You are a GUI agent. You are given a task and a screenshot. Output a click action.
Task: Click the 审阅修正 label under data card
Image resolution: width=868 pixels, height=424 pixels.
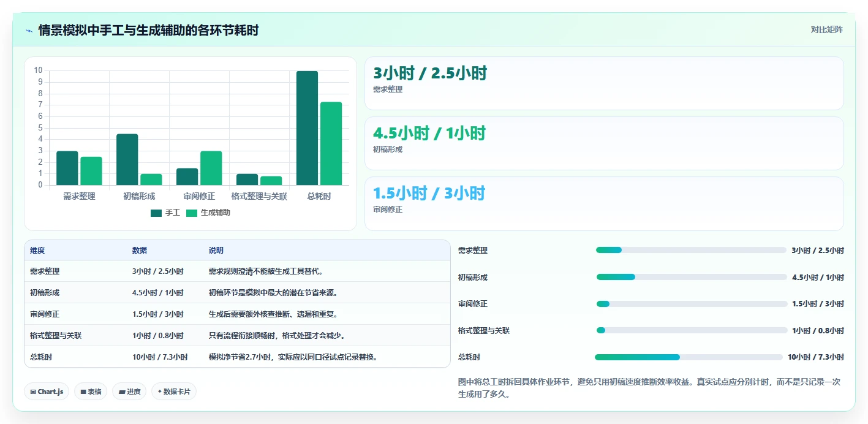[388, 210]
